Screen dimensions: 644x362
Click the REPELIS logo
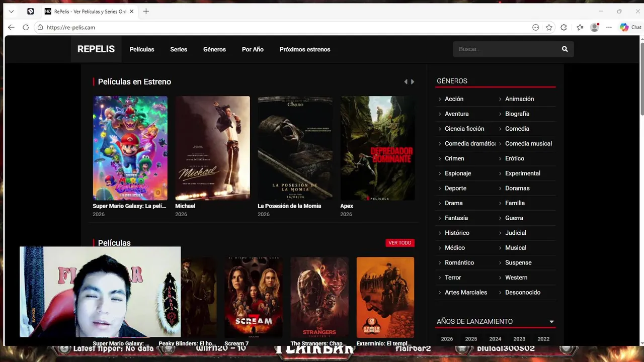[x=96, y=49]
